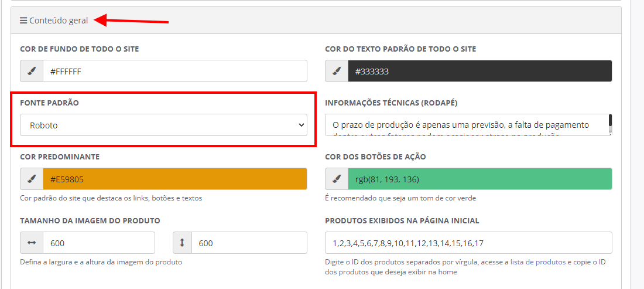Click the #333333 text color field
This screenshot has width=644, height=289.
[480, 71]
